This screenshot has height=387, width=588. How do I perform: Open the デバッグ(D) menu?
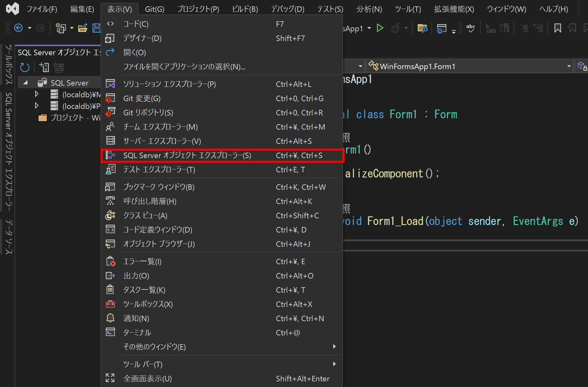pos(288,9)
